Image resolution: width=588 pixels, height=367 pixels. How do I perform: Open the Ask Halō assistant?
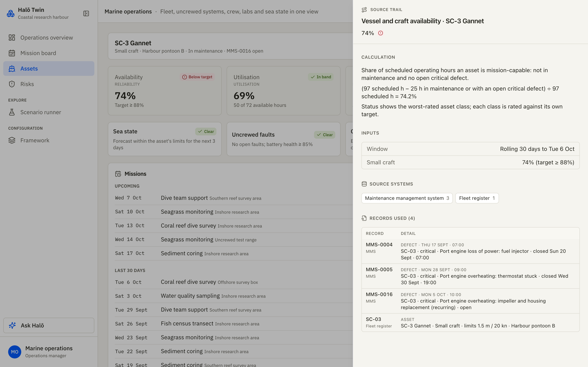click(49, 325)
